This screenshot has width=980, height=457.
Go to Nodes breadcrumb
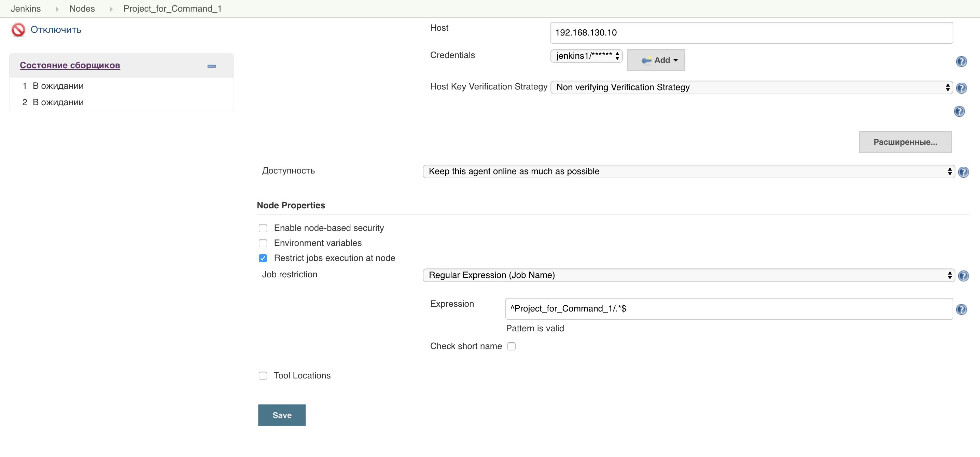coord(82,9)
